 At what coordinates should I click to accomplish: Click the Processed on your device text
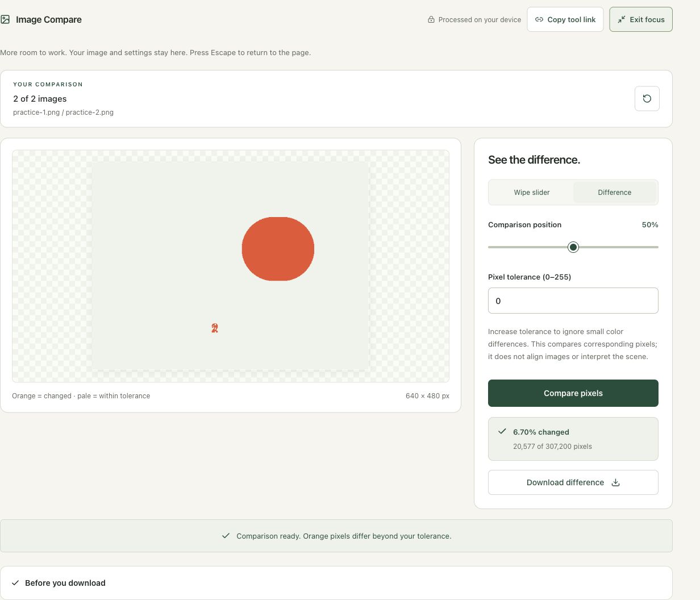tap(480, 19)
